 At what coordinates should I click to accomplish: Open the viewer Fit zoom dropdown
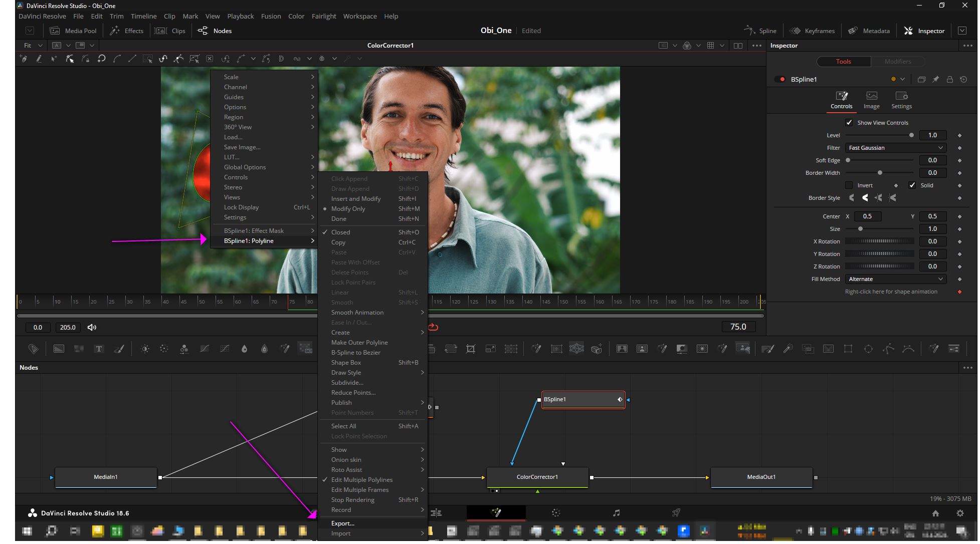[33, 45]
